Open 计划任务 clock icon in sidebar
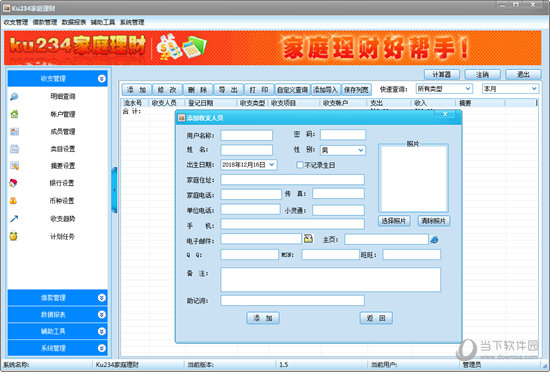550x372 pixels. click(13, 236)
